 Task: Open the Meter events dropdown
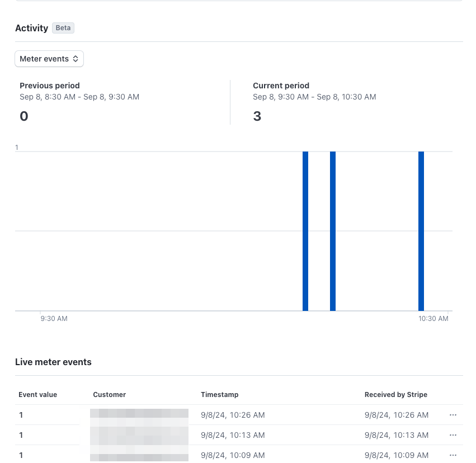tap(49, 59)
